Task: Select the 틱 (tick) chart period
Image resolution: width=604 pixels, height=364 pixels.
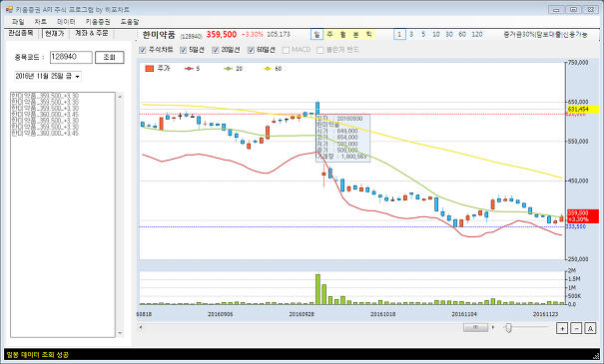Action: [x=369, y=35]
